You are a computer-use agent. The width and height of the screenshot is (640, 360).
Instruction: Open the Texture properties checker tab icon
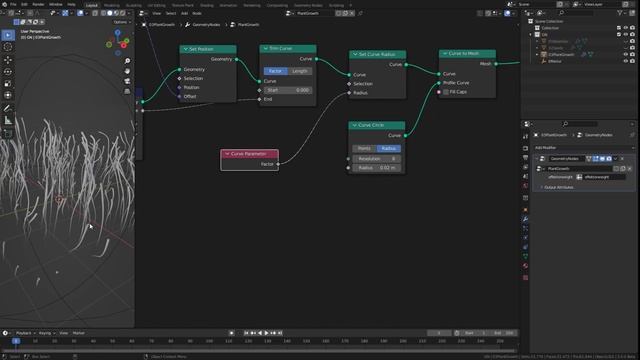tap(525, 278)
